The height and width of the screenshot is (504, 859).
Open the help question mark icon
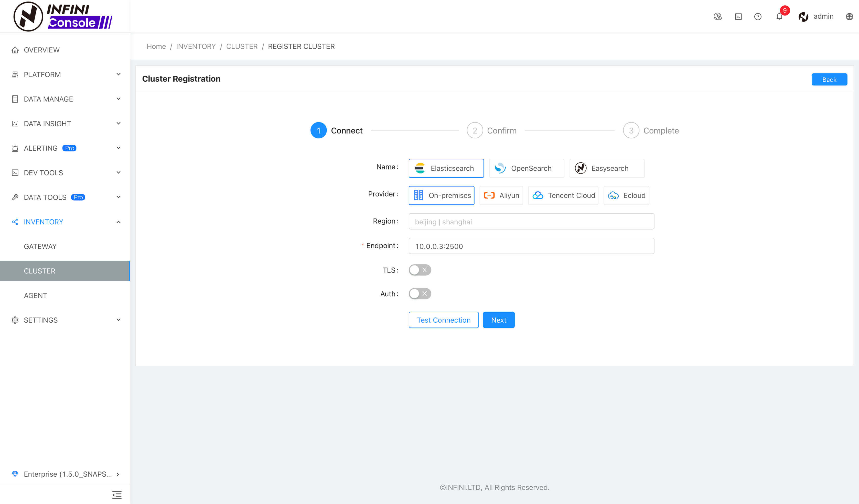tap(758, 16)
